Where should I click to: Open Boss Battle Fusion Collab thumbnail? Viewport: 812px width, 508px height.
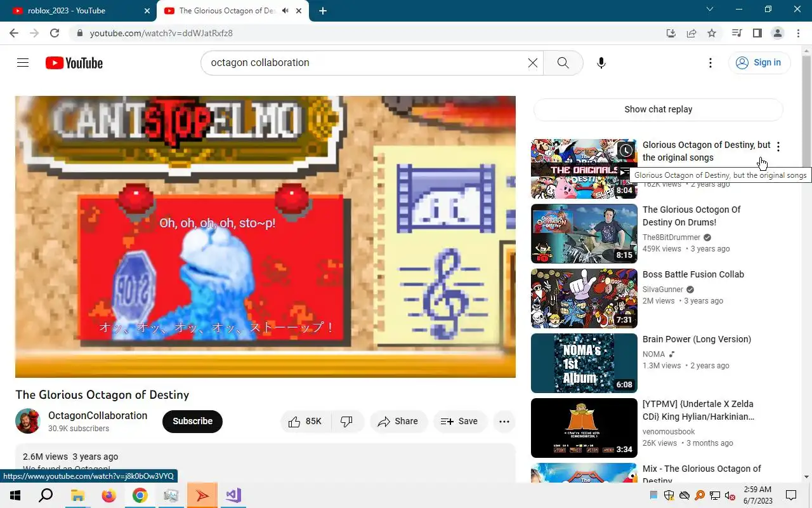pyautogui.click(x=584, y=298)
